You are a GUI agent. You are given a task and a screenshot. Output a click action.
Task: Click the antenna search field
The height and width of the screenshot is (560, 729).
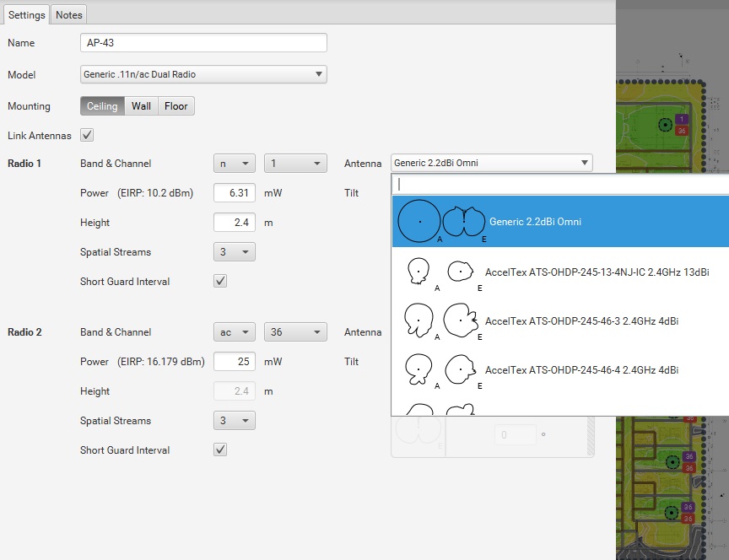[561, 185]
